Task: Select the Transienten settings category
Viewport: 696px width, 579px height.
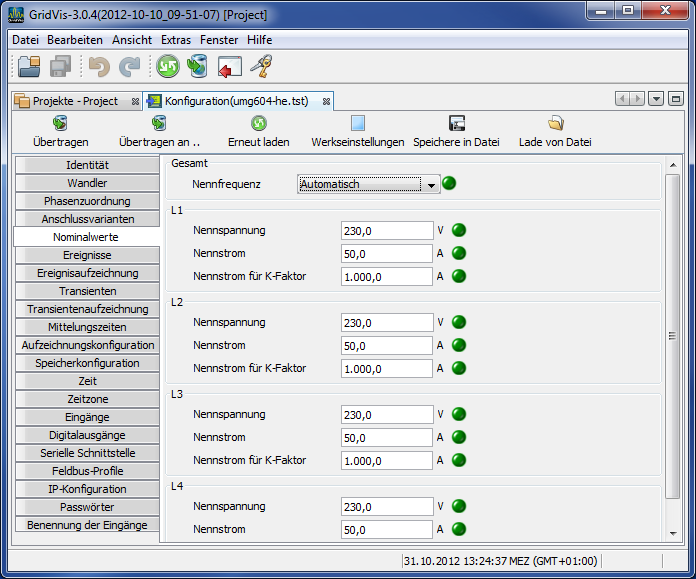Action: 87,291
